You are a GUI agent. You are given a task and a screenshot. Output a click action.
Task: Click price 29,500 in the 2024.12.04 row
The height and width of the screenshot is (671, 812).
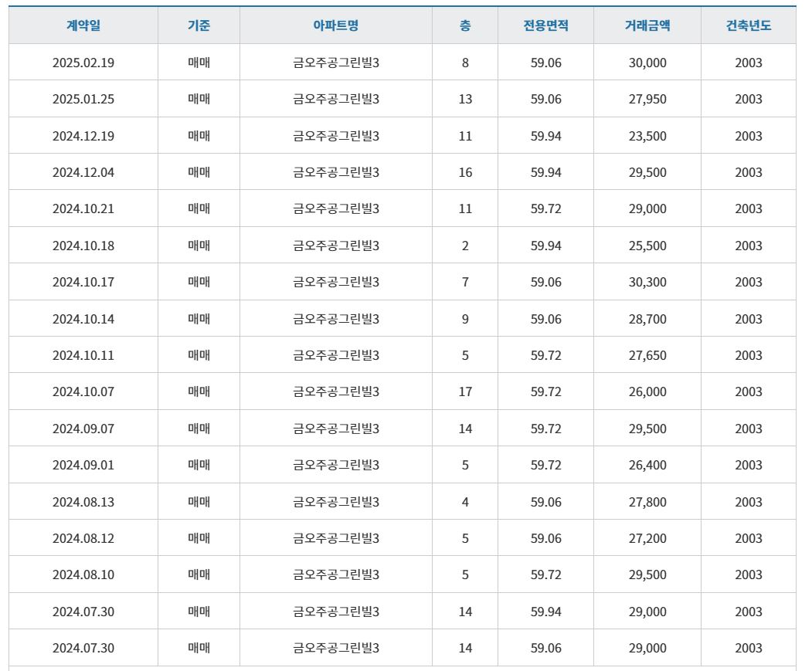pos(647,172)
